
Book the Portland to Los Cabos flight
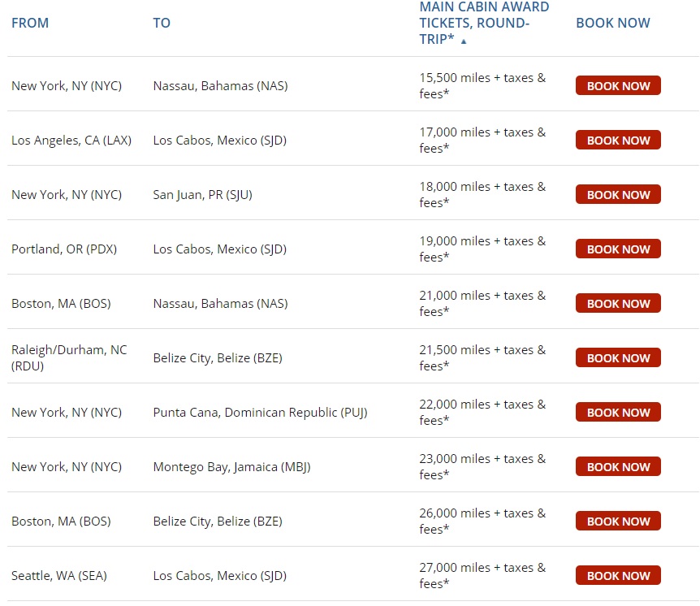618,249
